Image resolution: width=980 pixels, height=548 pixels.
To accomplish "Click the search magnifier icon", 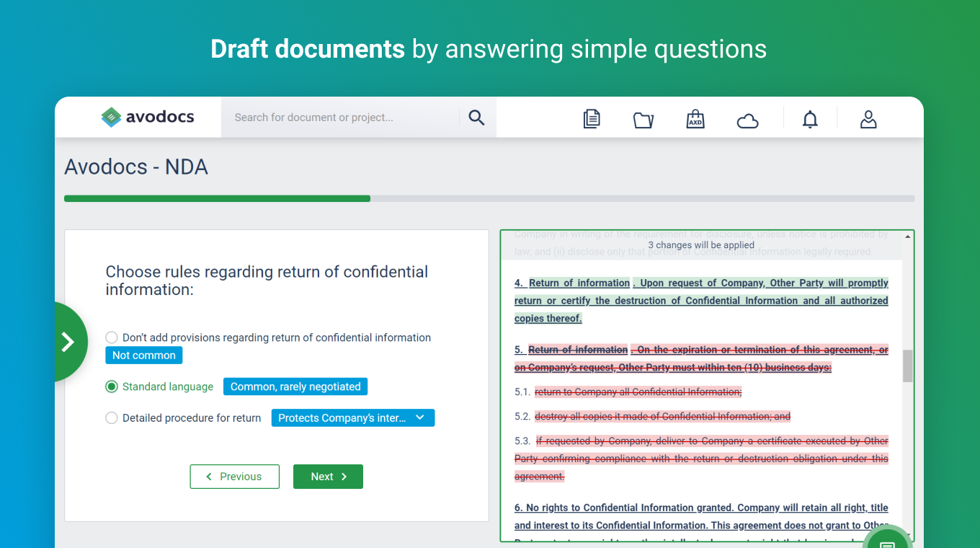I will click(476, 116).
